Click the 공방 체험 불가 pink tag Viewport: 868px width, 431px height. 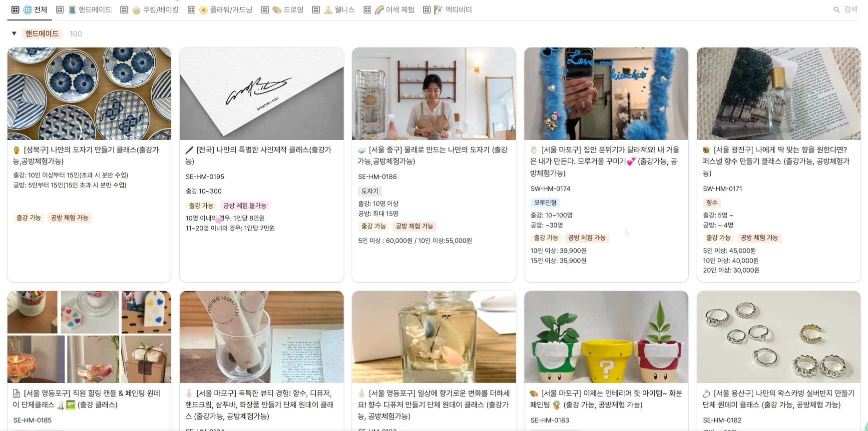click(245, 205)
